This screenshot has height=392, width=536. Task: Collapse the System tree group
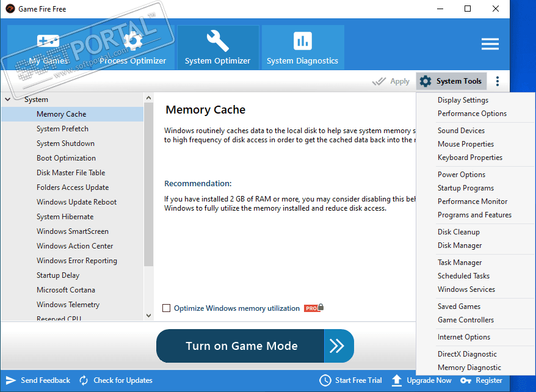click(x=8, y=100)
